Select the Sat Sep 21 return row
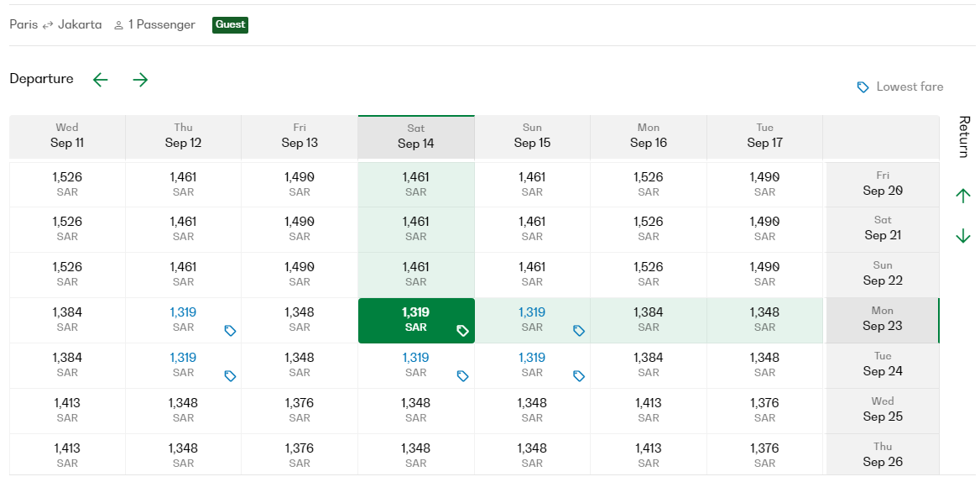Viewport: 980px width, 482px height. coord(883,229)
